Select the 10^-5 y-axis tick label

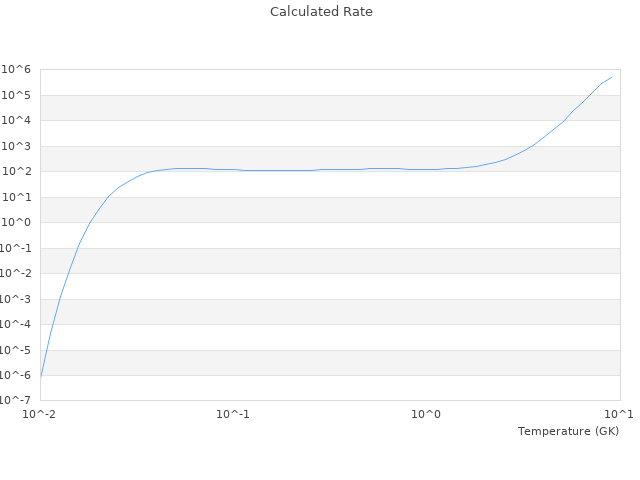pyautogui.click(x=16, y=350)
